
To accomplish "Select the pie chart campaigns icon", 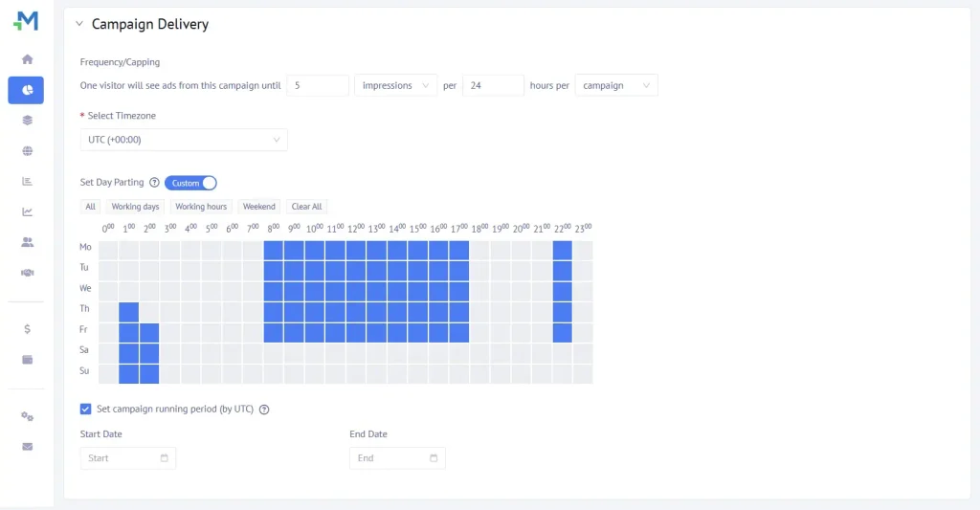I will 26,90.
